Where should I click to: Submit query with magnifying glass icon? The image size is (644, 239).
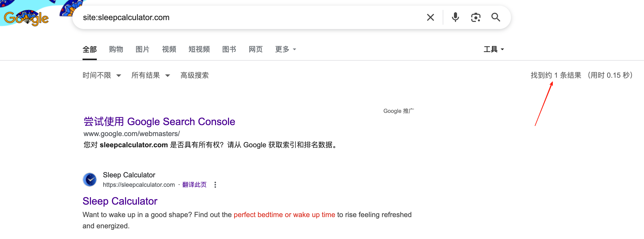(496, 17)
